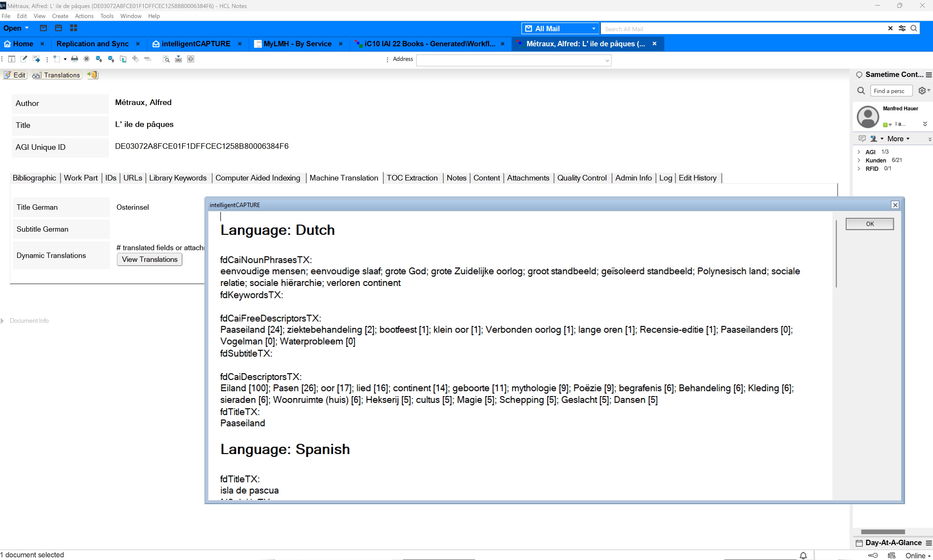Expand the Document Info section
Screen dimensions: 933x560
point(3,320)
